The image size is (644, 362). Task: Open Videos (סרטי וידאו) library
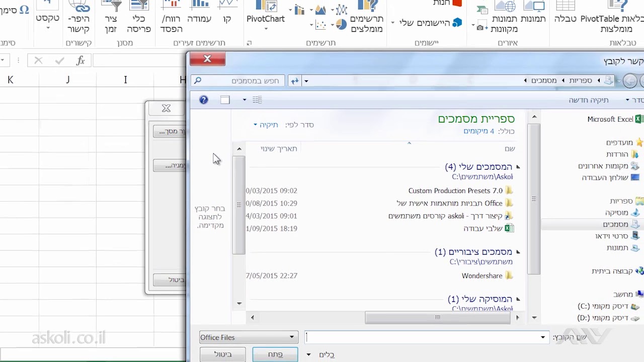point(617,236)
